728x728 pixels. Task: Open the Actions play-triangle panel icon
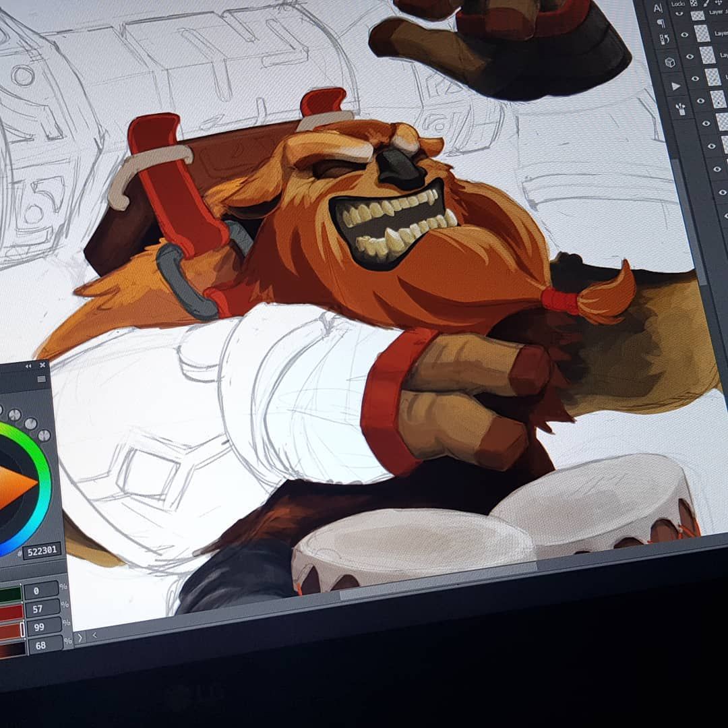(x=675, y=86)
